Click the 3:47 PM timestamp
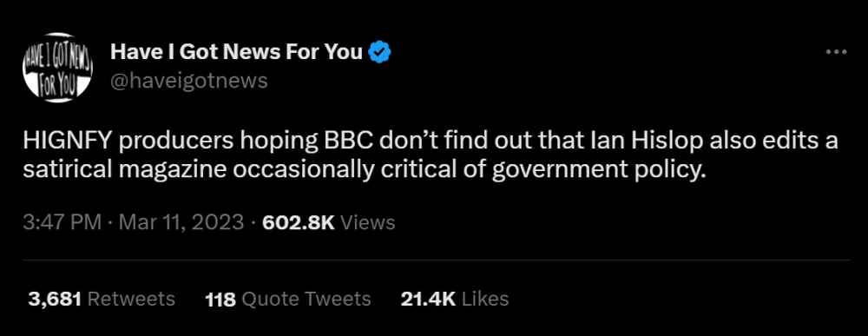This screenshot has height=336, width=868. (x=62, y=222)
